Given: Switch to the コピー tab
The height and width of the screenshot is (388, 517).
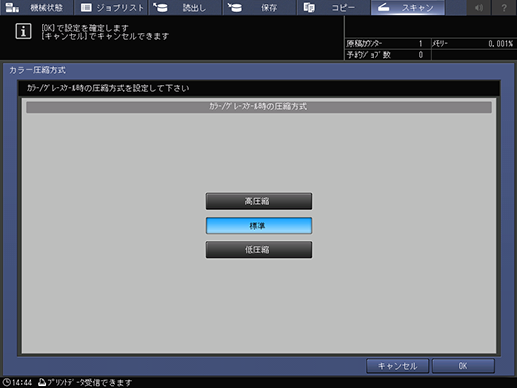Looking at the screenshot, I should click(x=333, y=7).
